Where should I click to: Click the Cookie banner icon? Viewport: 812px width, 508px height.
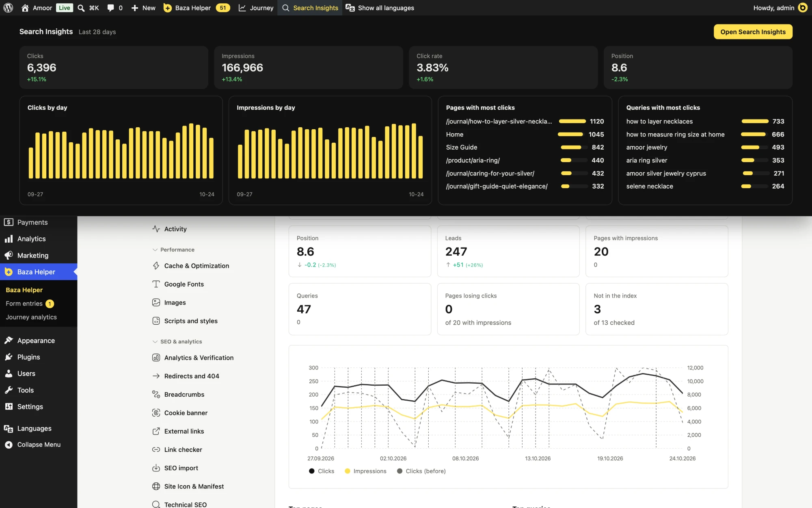click(156, 413)
